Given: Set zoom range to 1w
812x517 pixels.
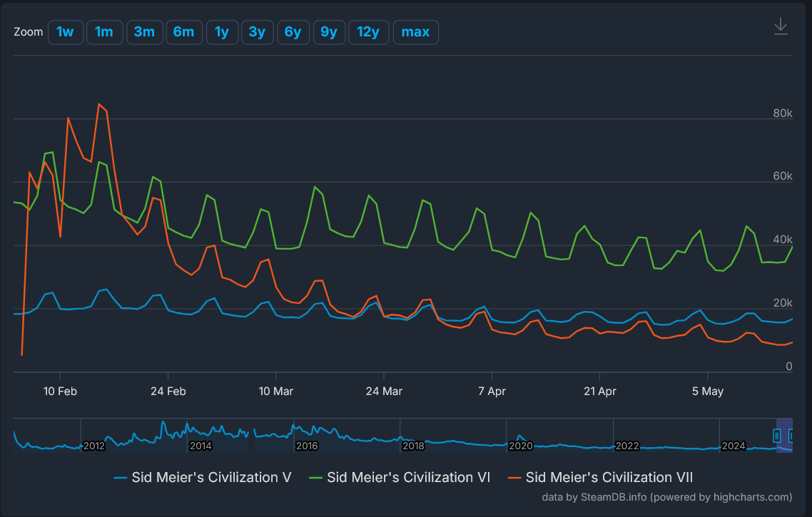Looking at the screenshot, I should [x=65, y=32].
